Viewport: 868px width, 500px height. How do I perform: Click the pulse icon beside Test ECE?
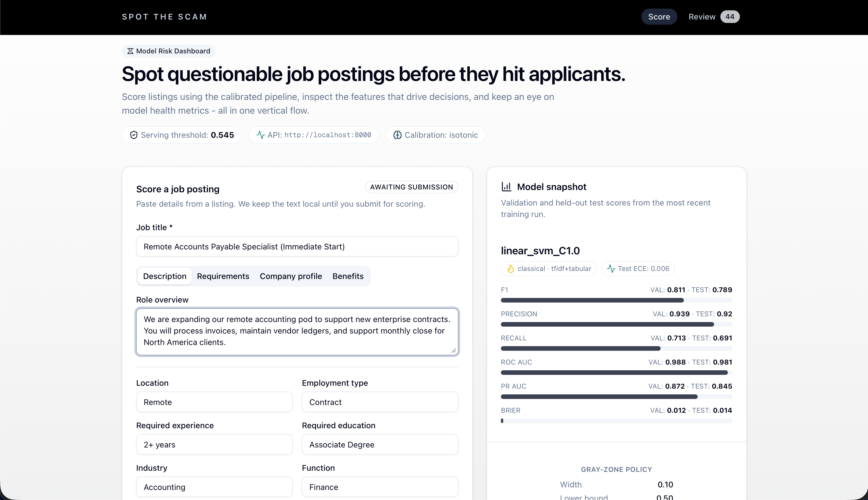click(611, 269)
